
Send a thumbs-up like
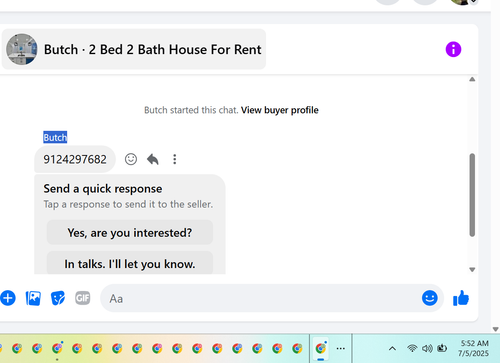pos(461,298)
